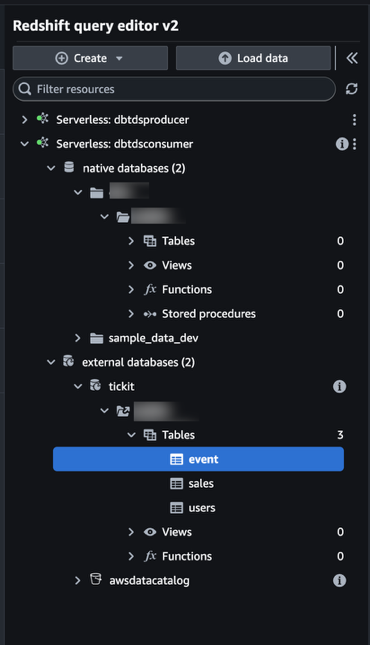Expand Views under tickit
This screenshot has height=645, width=370.
131,532
